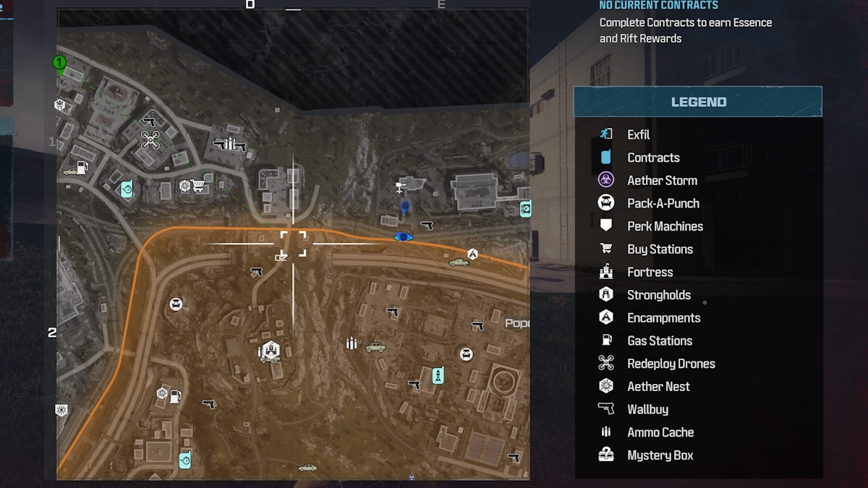Select the Pack-A-Punch legend entry
This screenshot has width=868, height=488.
(x=649, y=203)
